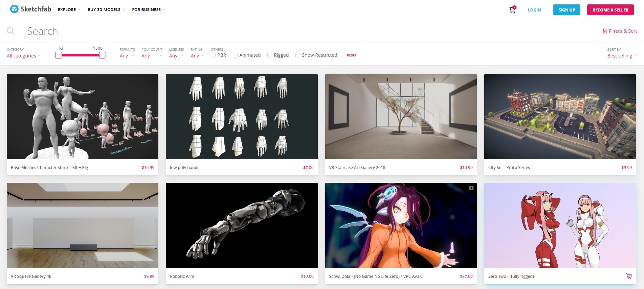Click the $16.99 price label

click(148, 167)
